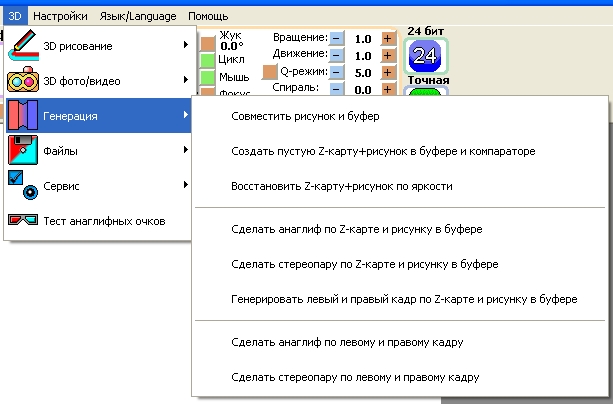Click the Точная label
Screen dimensions: 613x404
click(428, 80)
